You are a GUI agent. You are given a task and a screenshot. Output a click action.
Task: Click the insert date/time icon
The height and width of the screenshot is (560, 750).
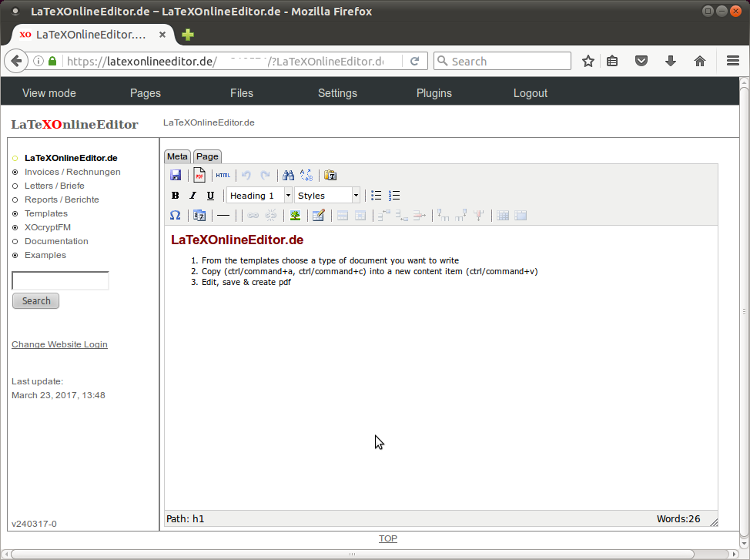coord(199,216)
